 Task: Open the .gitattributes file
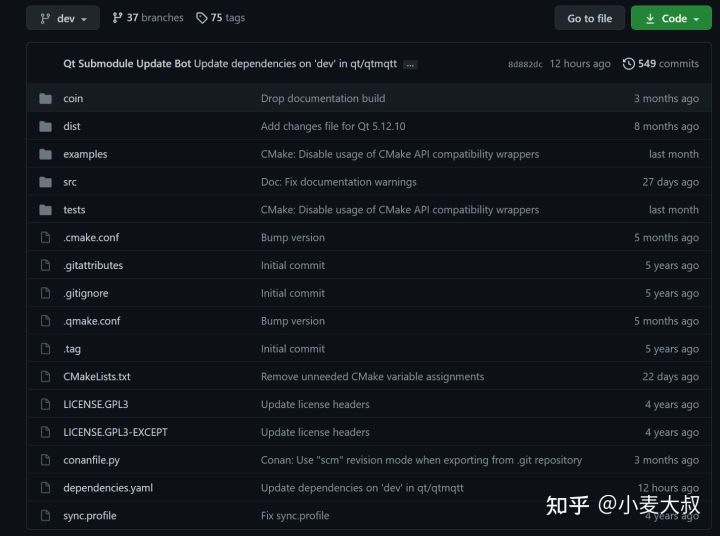click(93, 265)
